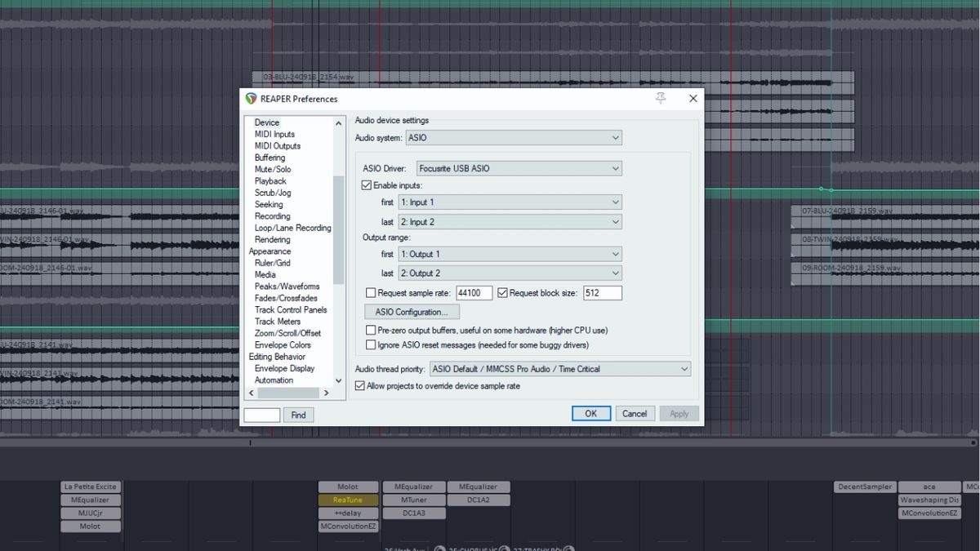The image size is (980, 551).
Task: Expand the Audio thread priority dropdown
Action: [x=684, y=368]
